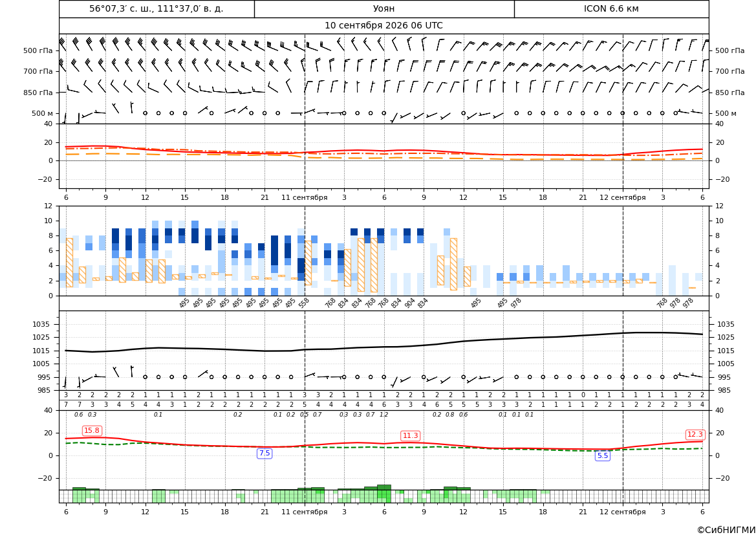Click the ICON 6.6 км model header
The width and height of the screenshot is (756, 535).
[611, 8]
